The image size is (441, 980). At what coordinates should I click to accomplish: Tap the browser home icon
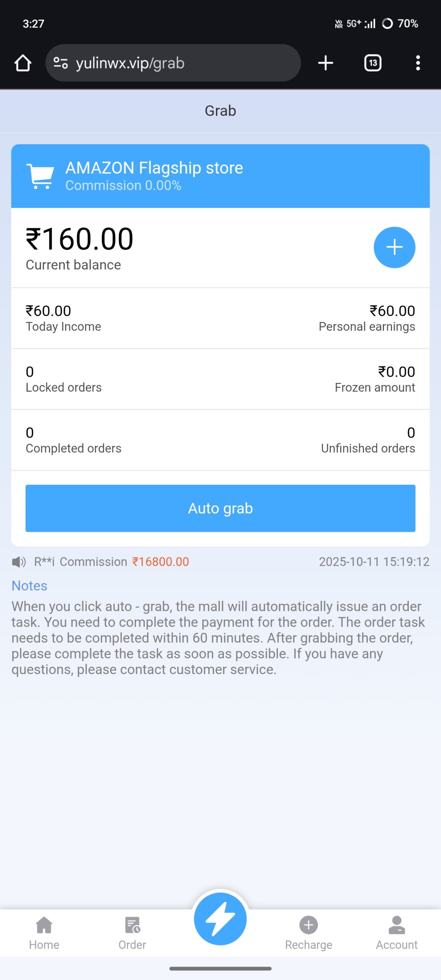[x=23, y=63]
